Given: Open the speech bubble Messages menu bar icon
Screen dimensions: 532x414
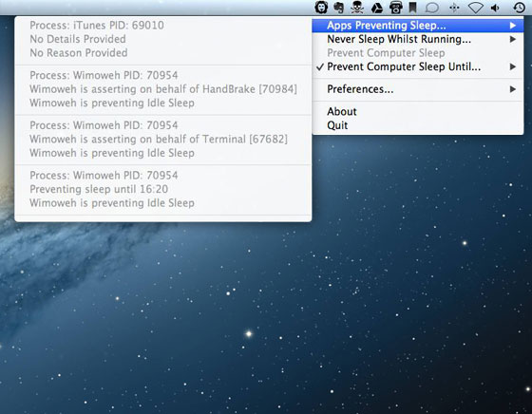Looking at the screenshot, I should (x=432, y=8).
